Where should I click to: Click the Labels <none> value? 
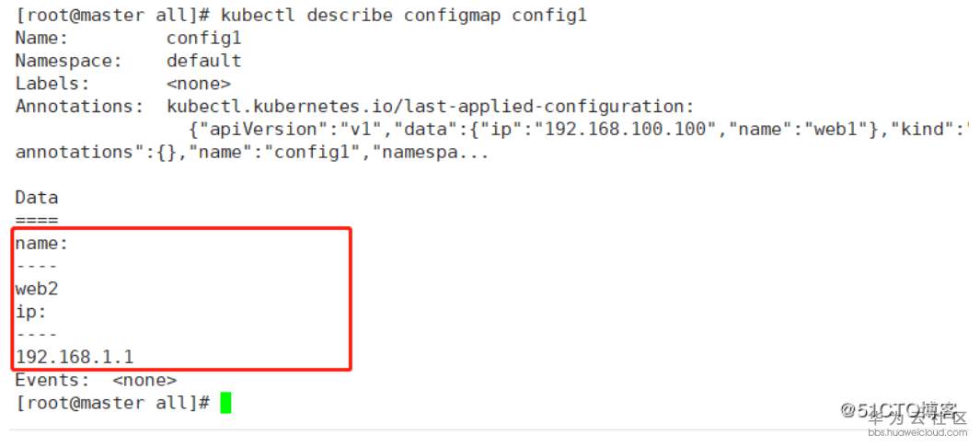[198, 84]
